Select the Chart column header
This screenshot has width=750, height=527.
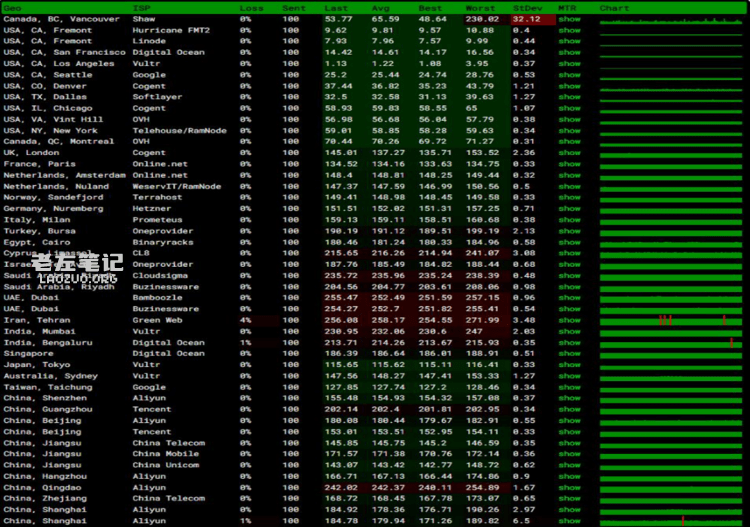click(x=614, y=8)
